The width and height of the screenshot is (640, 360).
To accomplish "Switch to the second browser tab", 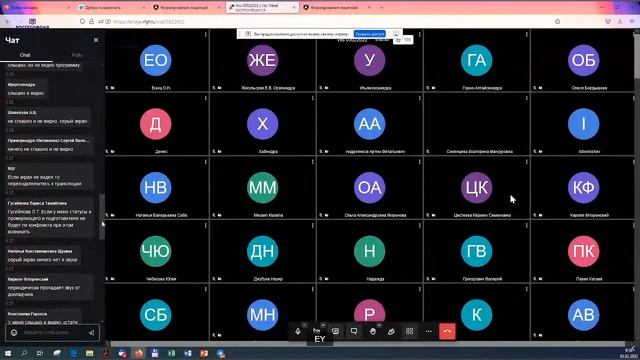I will point(112,7).
